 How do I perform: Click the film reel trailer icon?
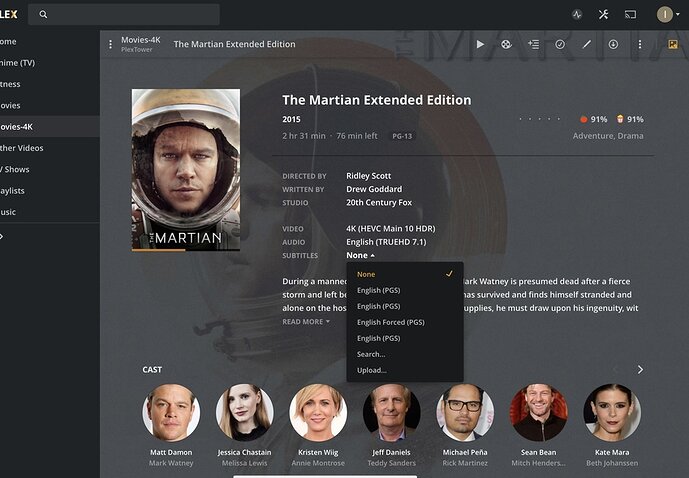[506, 44]
